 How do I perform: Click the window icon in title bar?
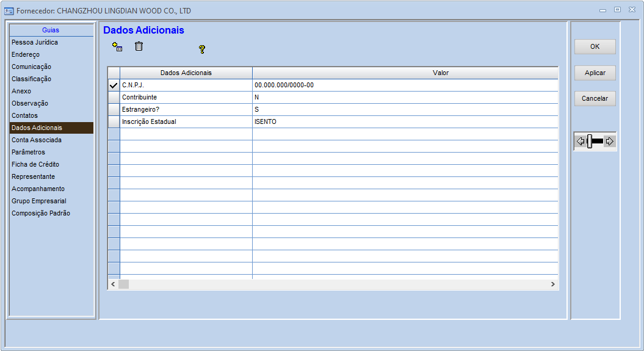pyautogui.click(x=9, y=10)
